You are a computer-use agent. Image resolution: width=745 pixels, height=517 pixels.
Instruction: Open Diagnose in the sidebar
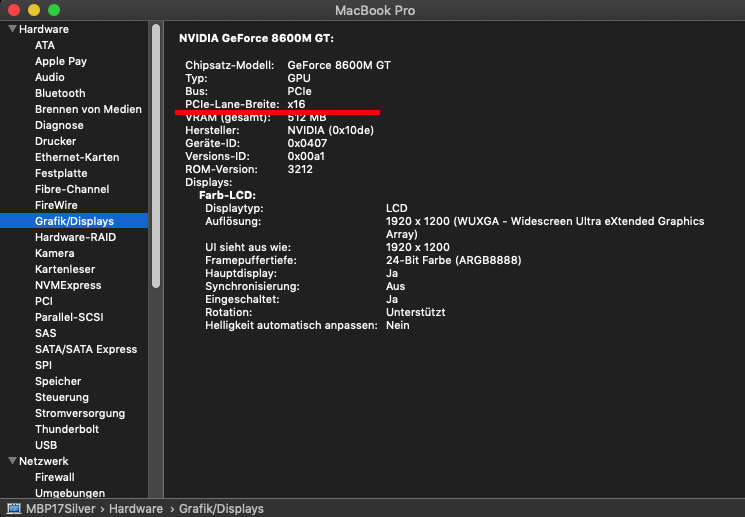pos(59,125)
